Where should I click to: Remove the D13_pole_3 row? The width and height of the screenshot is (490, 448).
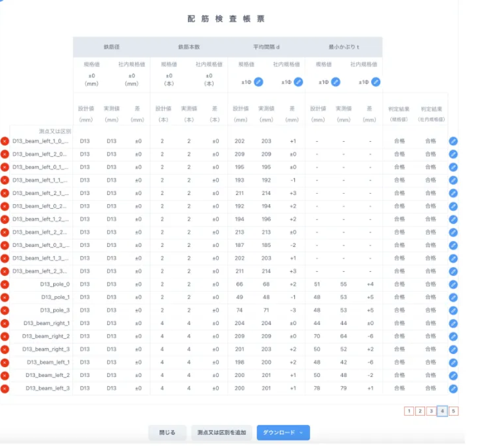5,310
